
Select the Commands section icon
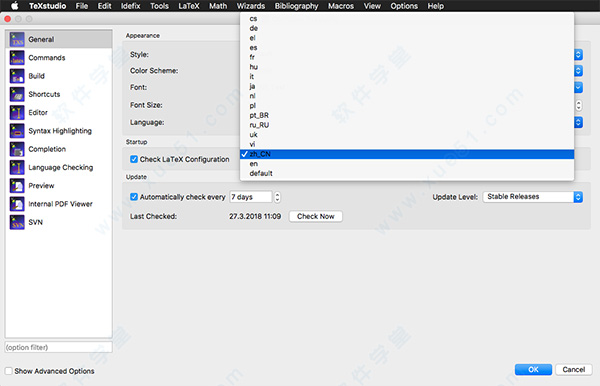click(17, 58)
